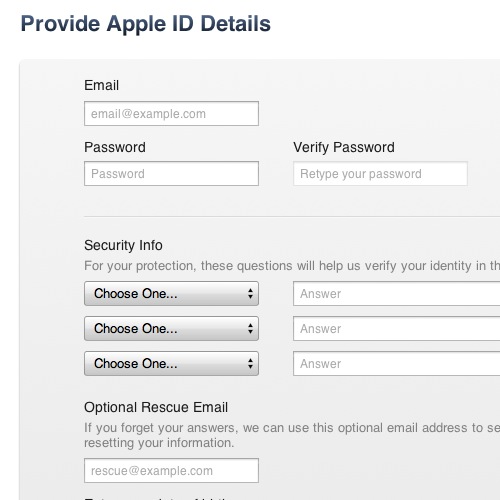Click the first security Answer field
Image resolution: width=500 pixels, height=500 pixels.
[x=397, y=294]
